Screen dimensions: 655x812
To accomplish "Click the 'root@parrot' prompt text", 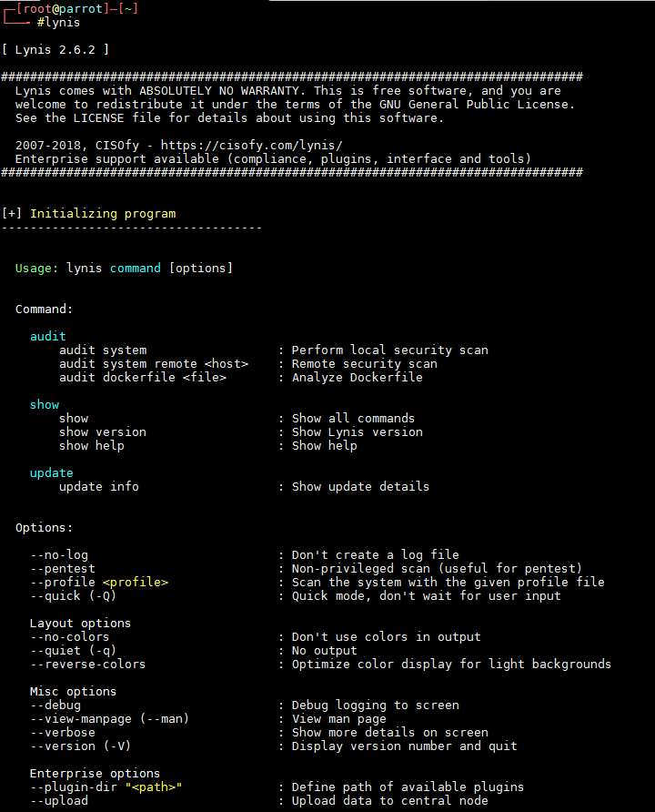I will 62,9.
